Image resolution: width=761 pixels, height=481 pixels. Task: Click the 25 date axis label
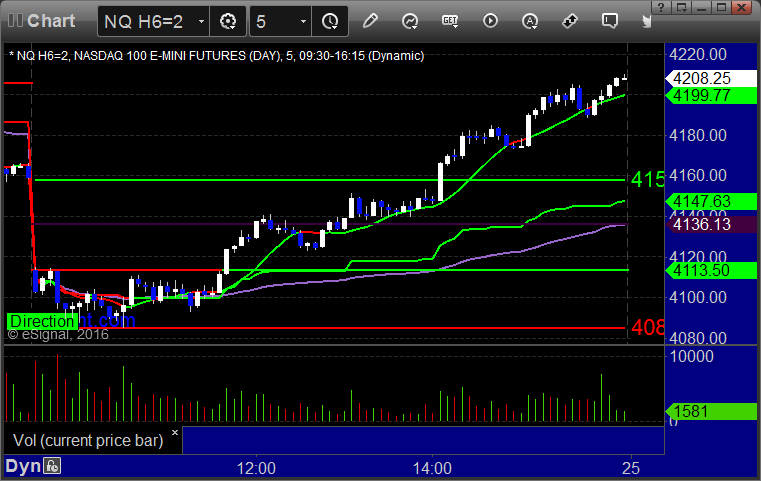tap(631, 468)
